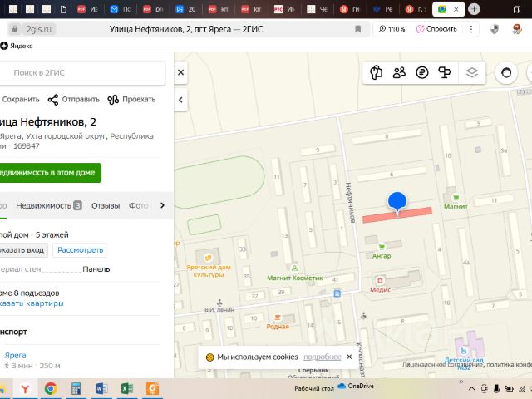Open Microsoft Word from taskbar
The width and height of the screenshot is (532, 399).
(x=101, y=389)
